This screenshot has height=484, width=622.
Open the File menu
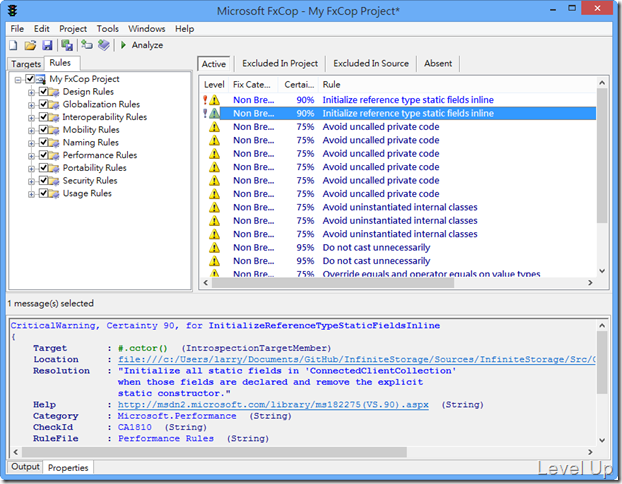[17, 29]
